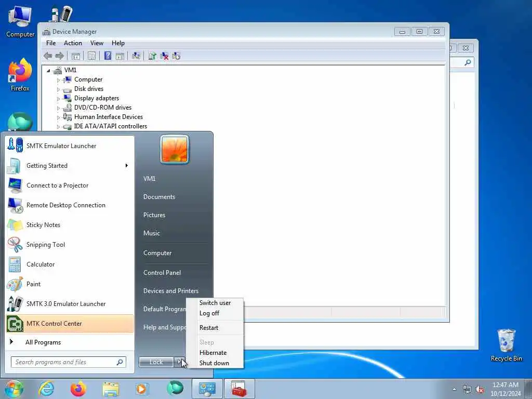The height and width of the screenshot is (399, 532).
Task: Click the Control Panel taskbar button
Action: 207,389
